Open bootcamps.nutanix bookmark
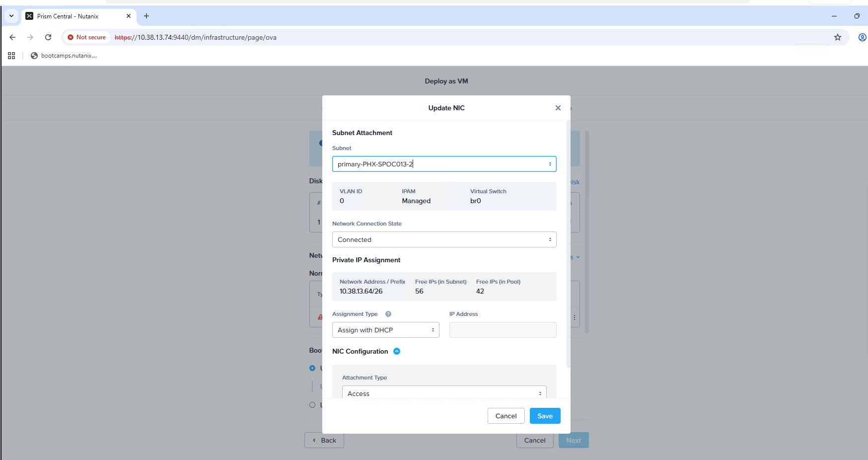 click(x=64, y=56)
